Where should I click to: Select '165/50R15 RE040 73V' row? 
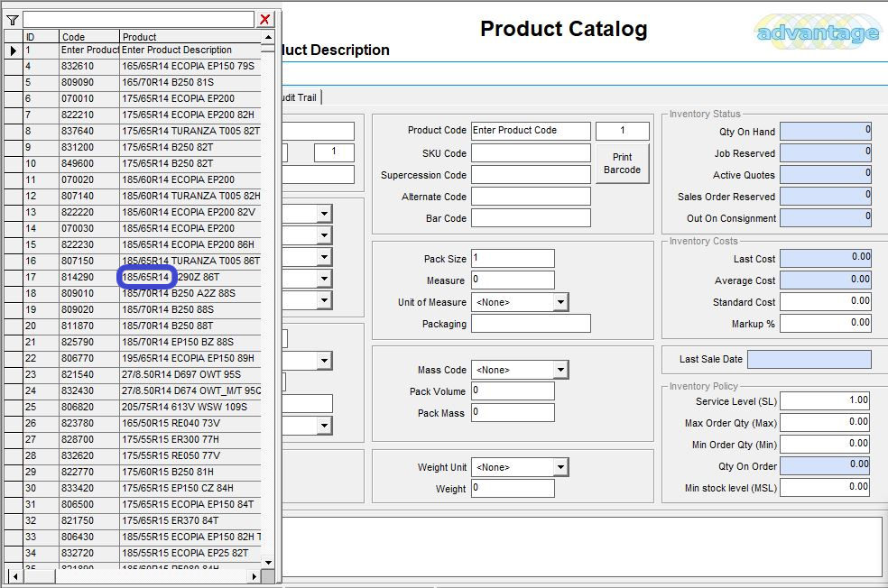click(x=190, y=423)
